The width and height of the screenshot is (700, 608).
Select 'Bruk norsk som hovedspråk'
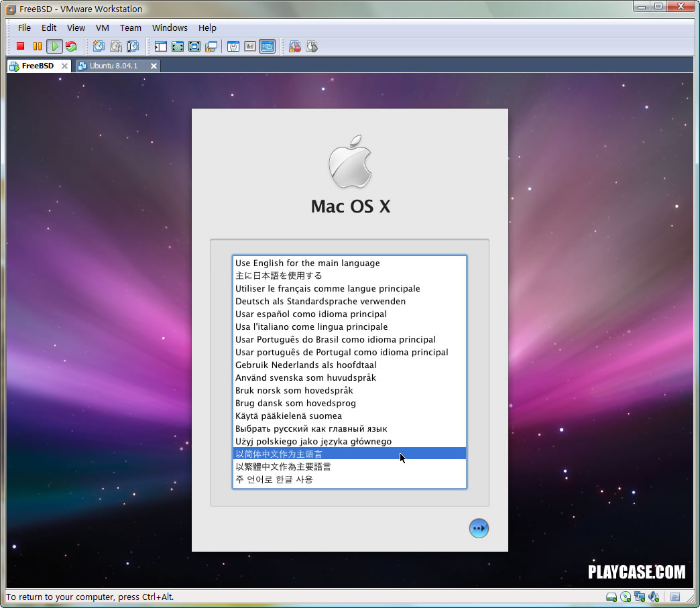coord(349,390)
